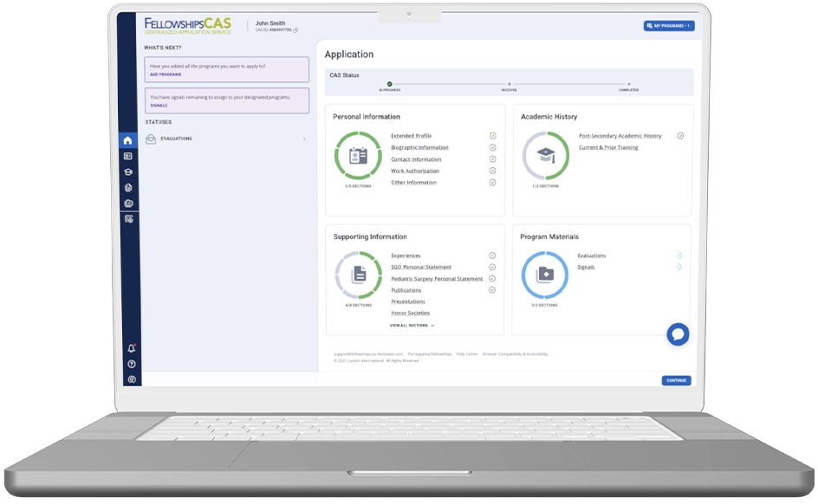Open the user account icon in sidebar
Screen dimensions: 818x504
[x=132, y=379]
